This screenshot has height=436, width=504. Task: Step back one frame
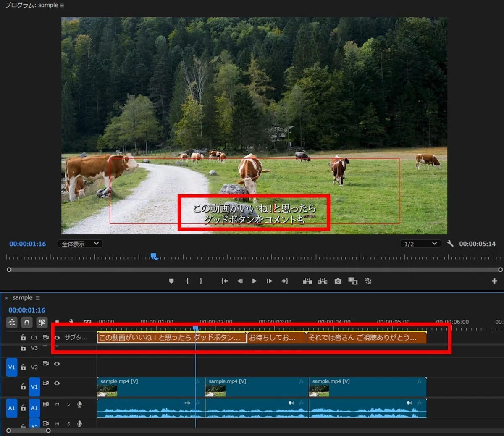[240, 281]
